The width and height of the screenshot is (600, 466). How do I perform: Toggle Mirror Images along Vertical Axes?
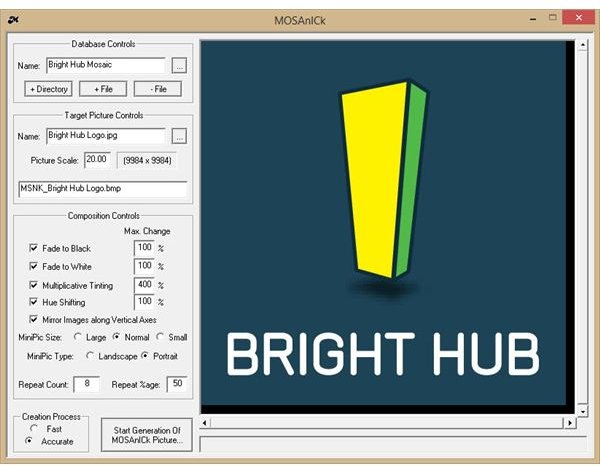(x=34, y=319)
